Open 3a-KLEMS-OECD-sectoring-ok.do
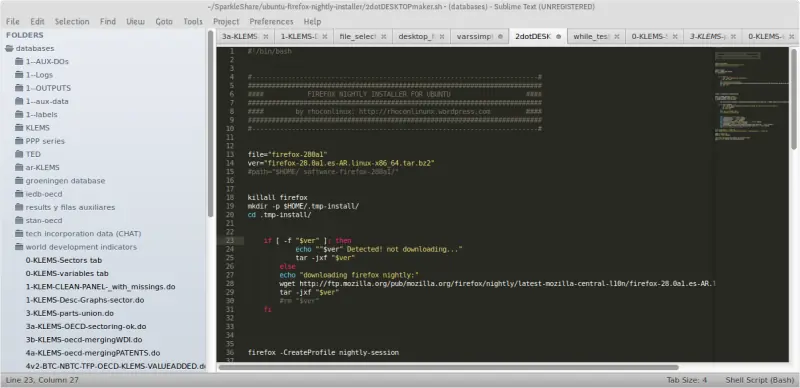This screenshot has width=800, height=388. tap(86, 327)
